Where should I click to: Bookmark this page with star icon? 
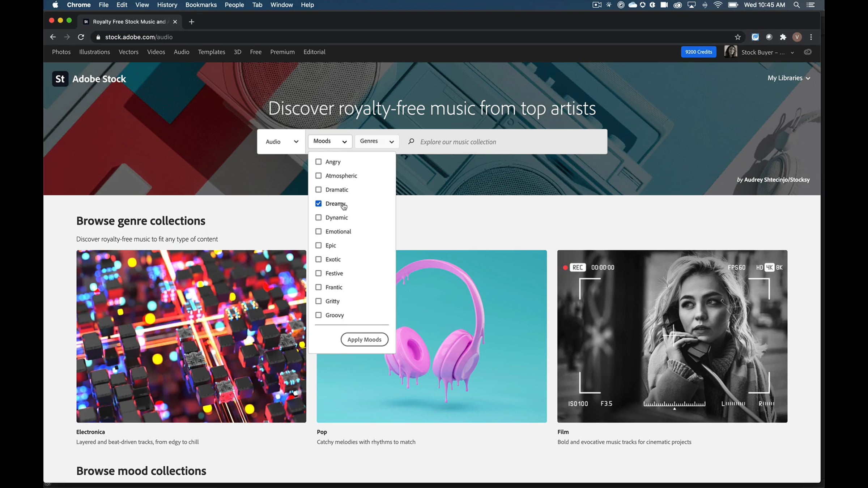click(738, 37)
